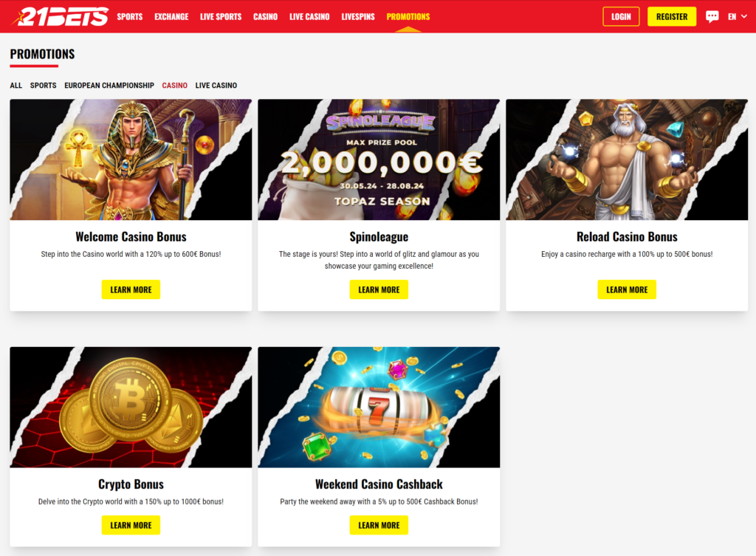Select Live Sports in the header

click(221, 16)
